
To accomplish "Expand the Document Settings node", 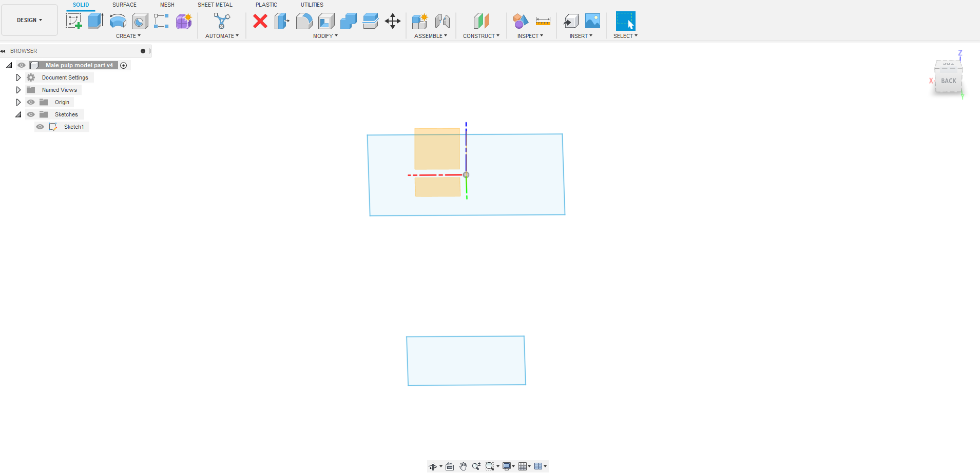I will tap(18, 77).
